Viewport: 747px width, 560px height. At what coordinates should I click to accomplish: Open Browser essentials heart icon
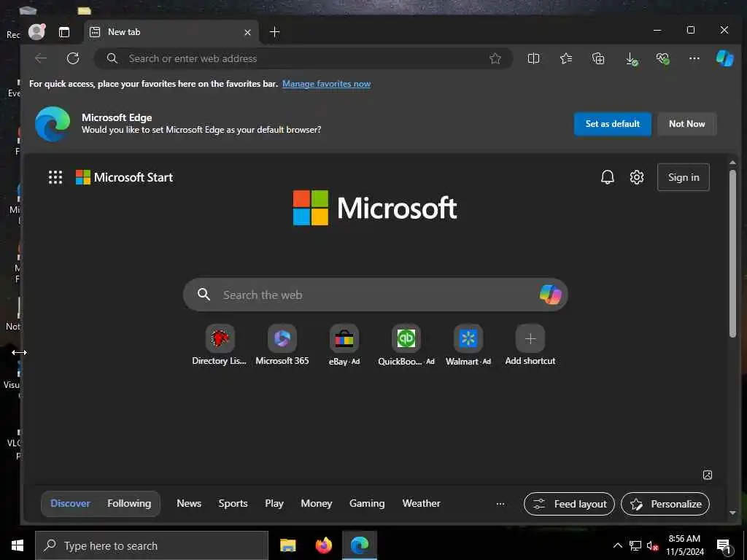click(662, 58)
